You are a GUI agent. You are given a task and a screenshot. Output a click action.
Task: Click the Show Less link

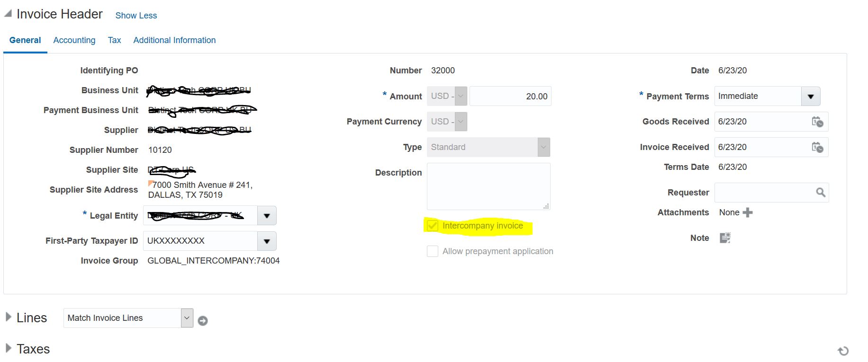coord(136,15)
